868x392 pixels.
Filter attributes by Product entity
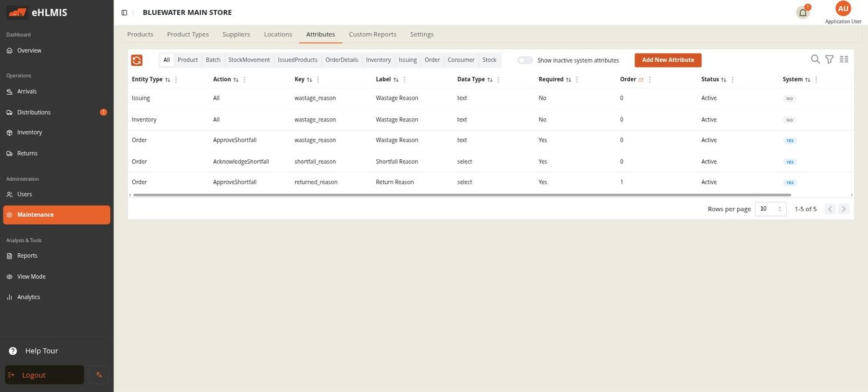tap(188, 60)
